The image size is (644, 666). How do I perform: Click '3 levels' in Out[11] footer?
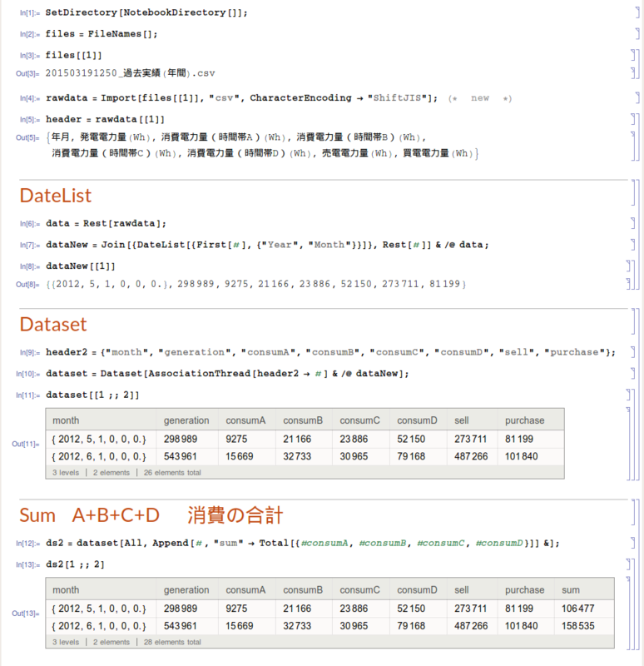(66, 473)
